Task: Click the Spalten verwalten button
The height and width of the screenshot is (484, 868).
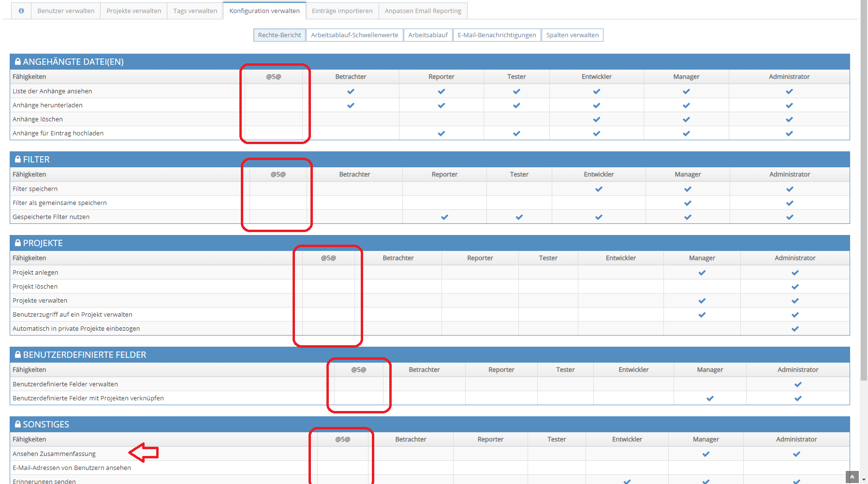Action: tap(572, 35)
